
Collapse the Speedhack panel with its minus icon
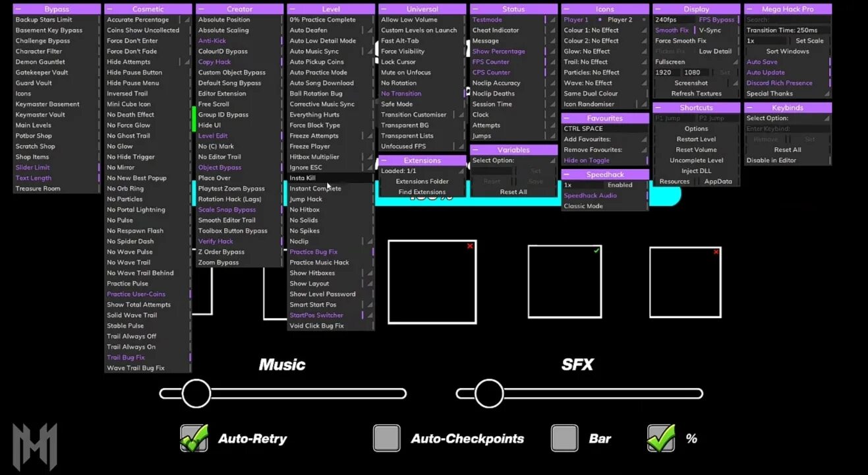[566, 174]
